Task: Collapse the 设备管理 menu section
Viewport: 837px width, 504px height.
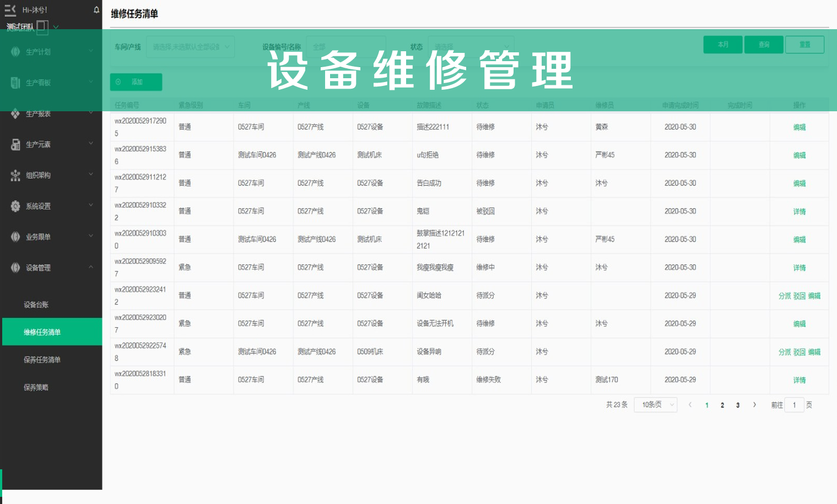Action: pos(91,268)
